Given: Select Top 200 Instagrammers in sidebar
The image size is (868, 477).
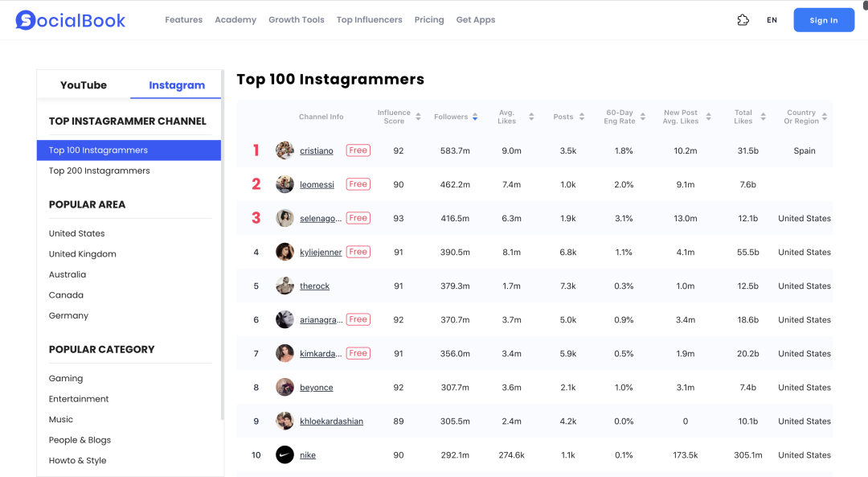Looking at the screenshot, I should (x=99, y=171).
